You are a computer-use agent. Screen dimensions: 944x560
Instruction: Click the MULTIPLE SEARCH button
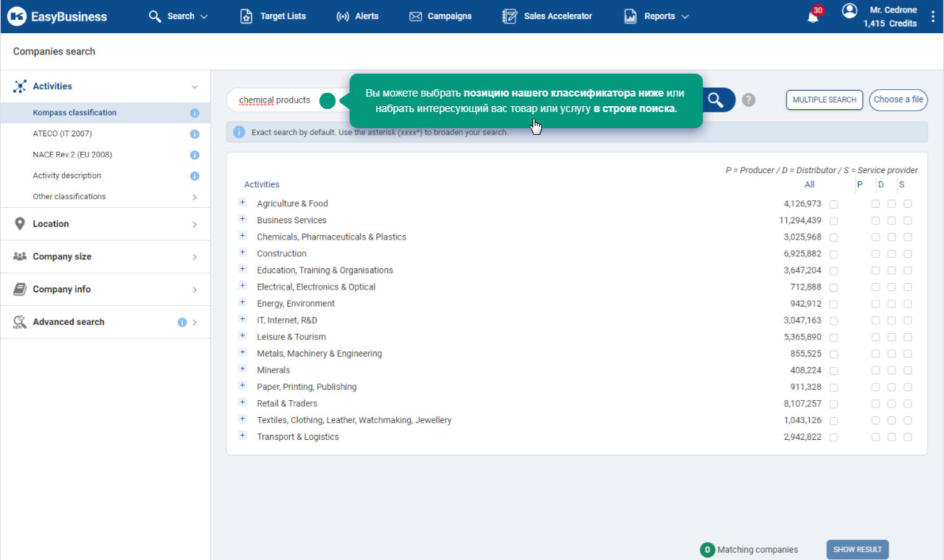824,100
